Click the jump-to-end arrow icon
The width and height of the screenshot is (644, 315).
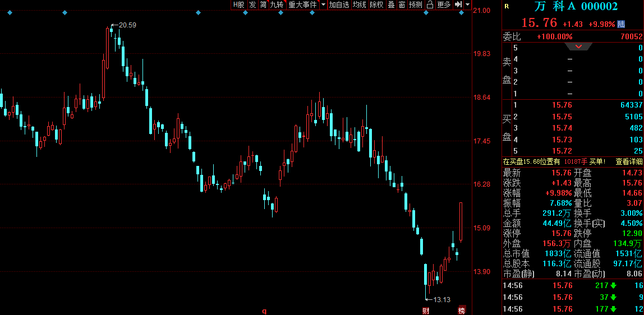pos(458,4)
